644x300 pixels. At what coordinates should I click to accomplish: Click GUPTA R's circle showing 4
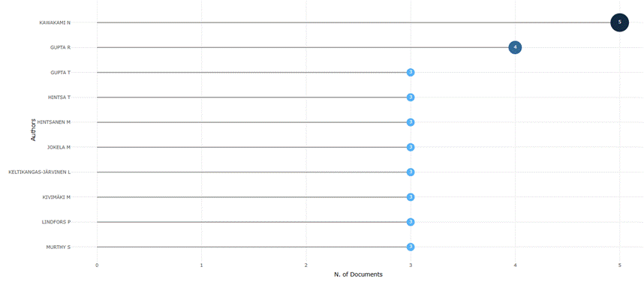515,47
